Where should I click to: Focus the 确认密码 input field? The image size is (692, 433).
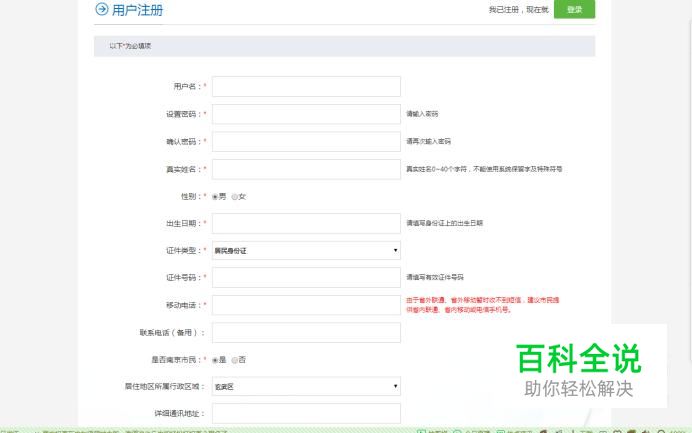[x=306, y=142]
